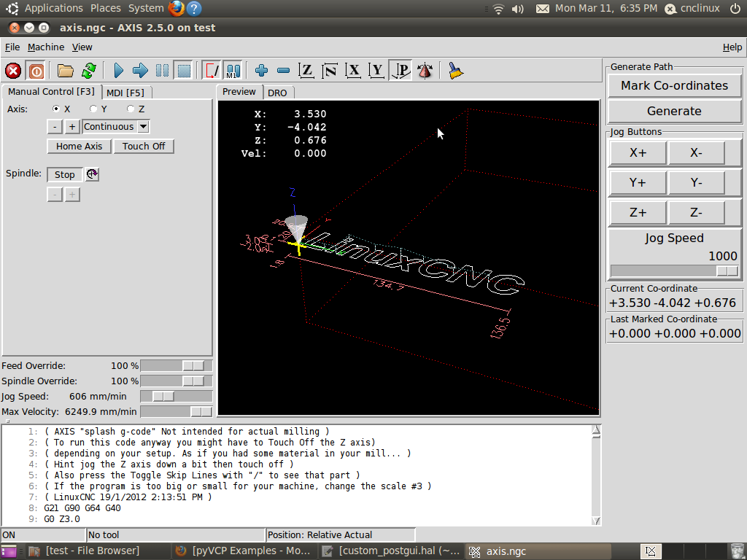Switch to Y front view
The height and width of the screenshot is (560, 747).
tap(376, 71)
